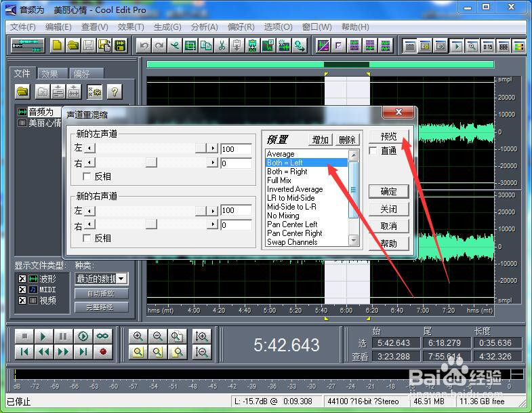The height and width of the screenshot is (413, 532).
Task: Click the Redo arrow toolbar icon
Action: tap(159, 45)
